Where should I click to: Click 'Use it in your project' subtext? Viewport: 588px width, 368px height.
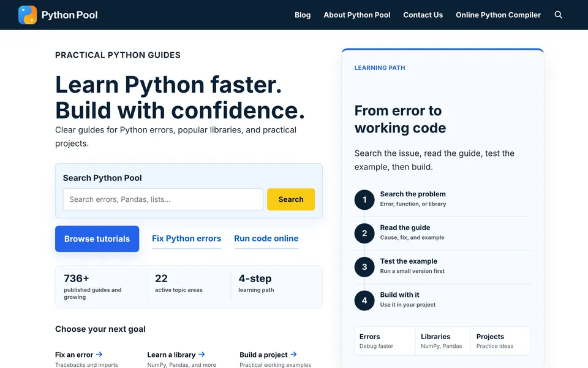(408, 305)
